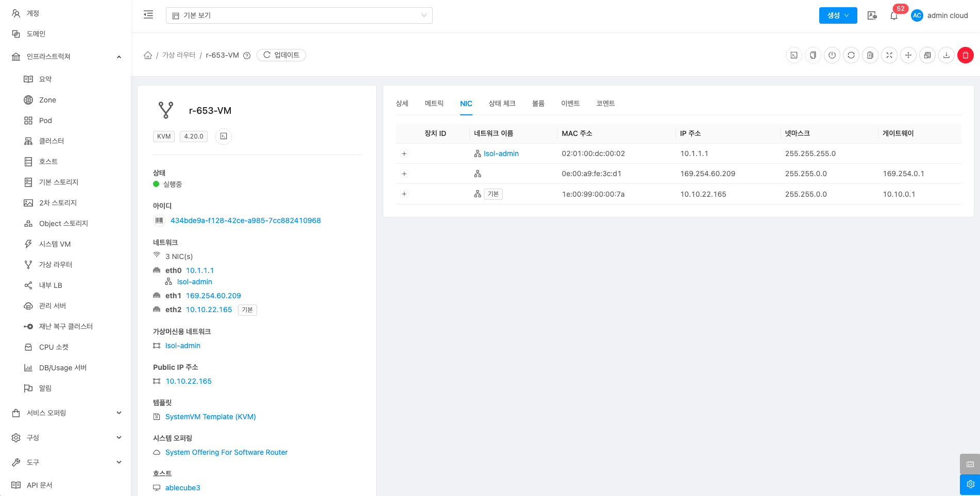Viewport: 980px width, 496px height.
Task: Open the console terminal icon in toolbar
Action: coord(794,55)
